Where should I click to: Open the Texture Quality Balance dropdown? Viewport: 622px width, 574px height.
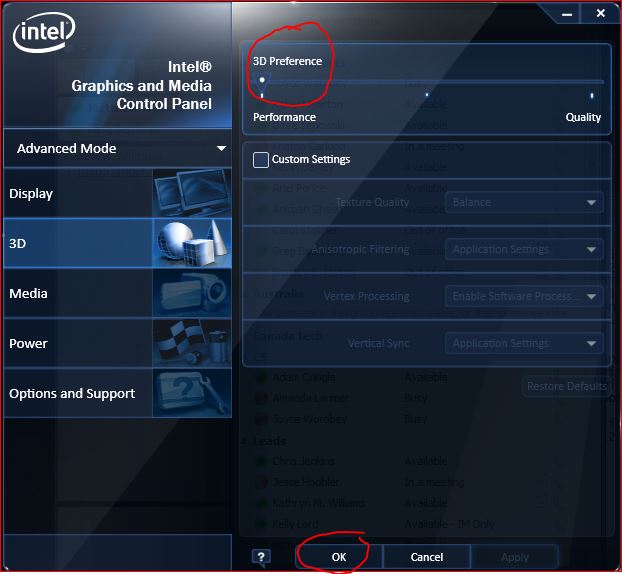point(524,203)
